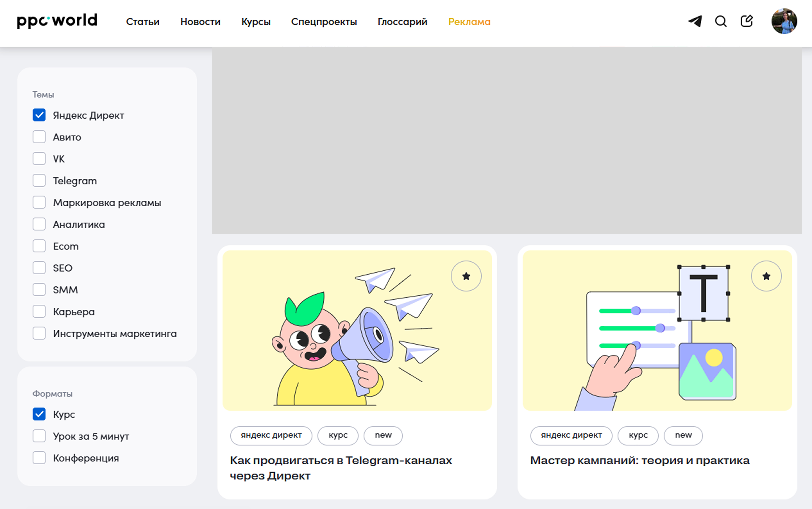This screenshot has height=509, width=812.
Task: Open the Telegram paper plane icon
Action: [695, 21]
